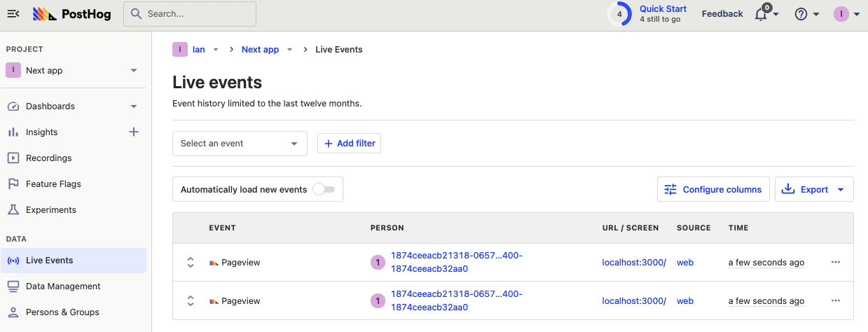The width and height of the screenshot is (868, 332).
Task: Expand the first Pageview event row
Action: [190, 262]
